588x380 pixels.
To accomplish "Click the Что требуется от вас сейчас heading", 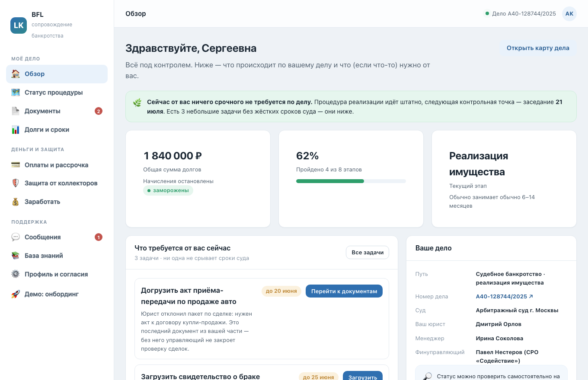I will click(x=182, y=248).
